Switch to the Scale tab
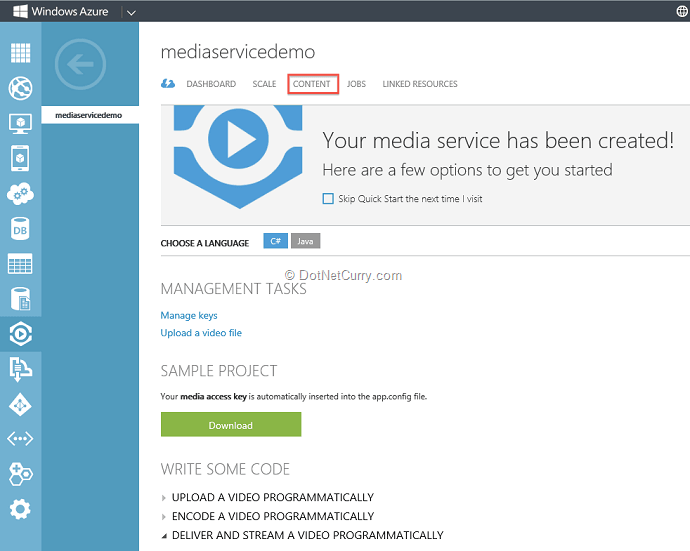This screenshot has height=551, width=690. 264,84
